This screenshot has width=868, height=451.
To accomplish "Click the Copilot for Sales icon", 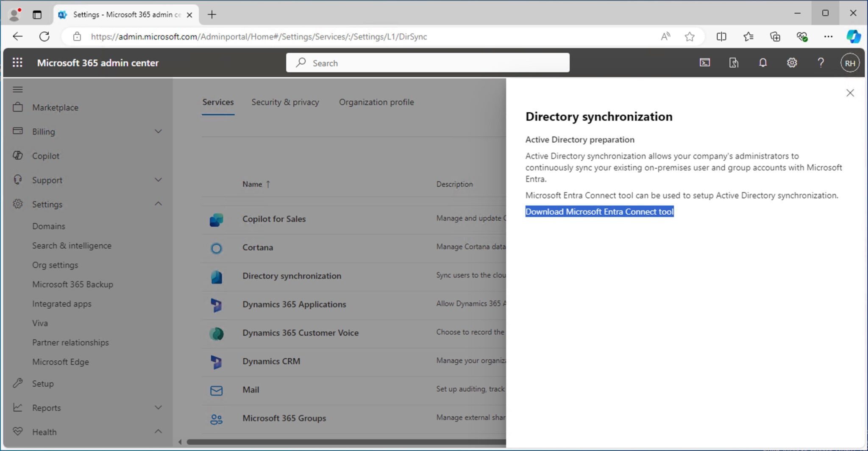I will tap(216, 220).
